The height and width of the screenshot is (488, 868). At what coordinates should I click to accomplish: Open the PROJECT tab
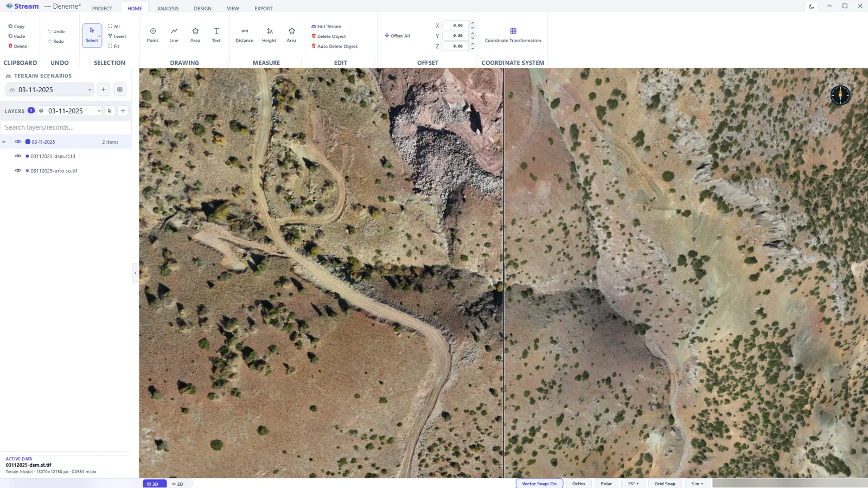(x=102, y=8)
